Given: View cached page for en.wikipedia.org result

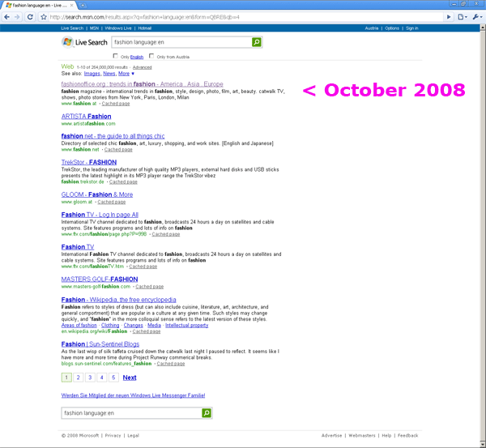Looking at the screenshot, I should click(147, 331).
